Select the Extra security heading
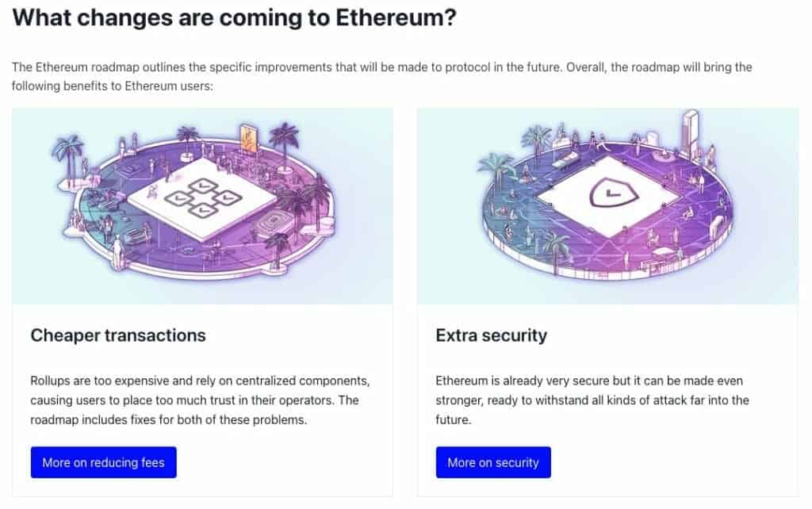The width and height of the screenshot is (812, 509). coord(491,335)
